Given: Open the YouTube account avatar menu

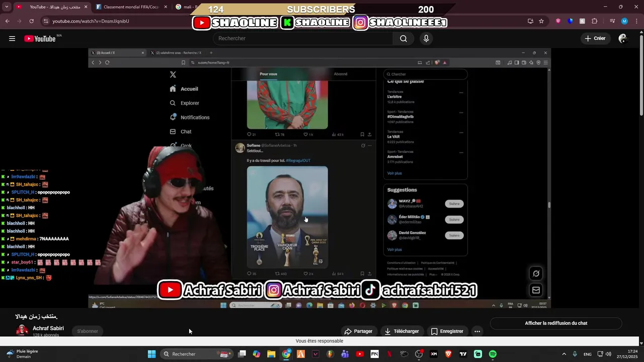Looking at the screenshot, I should [623, 39].
